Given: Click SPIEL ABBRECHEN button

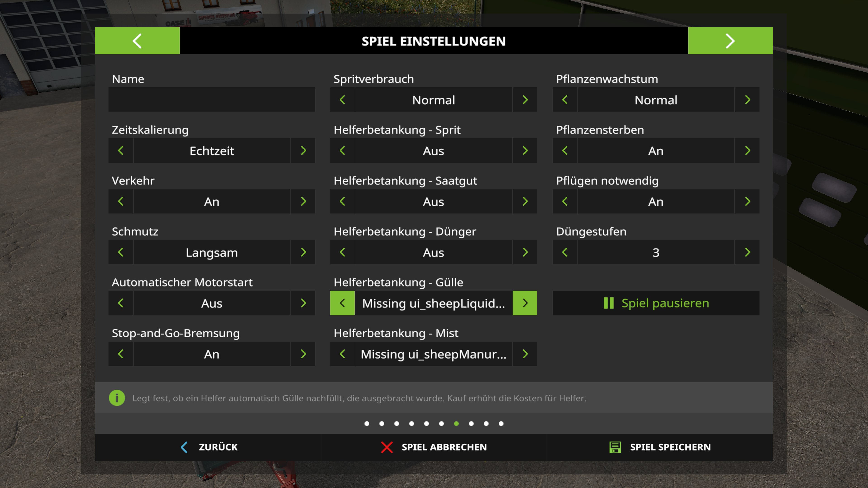Looking at the screenshot, I should pyautogui.click(x=434, y=446).
